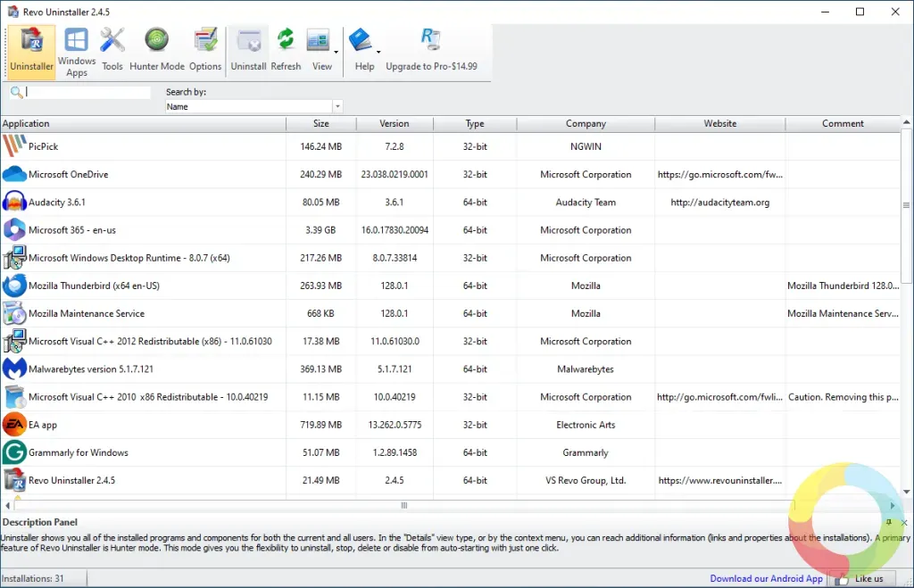
Task: Select the Microsoft OneDrive icon
Action: (14, 174)
